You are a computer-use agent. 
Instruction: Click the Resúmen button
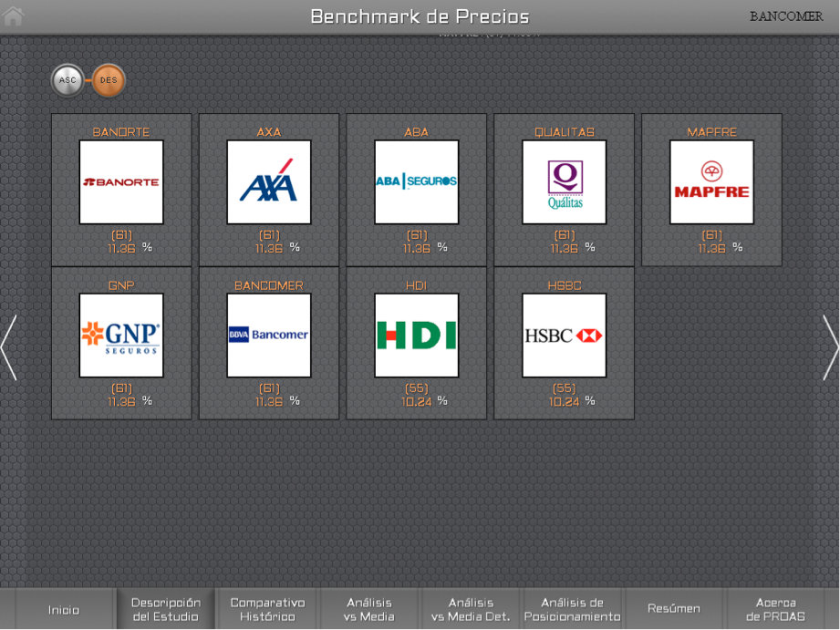(674, 609)
